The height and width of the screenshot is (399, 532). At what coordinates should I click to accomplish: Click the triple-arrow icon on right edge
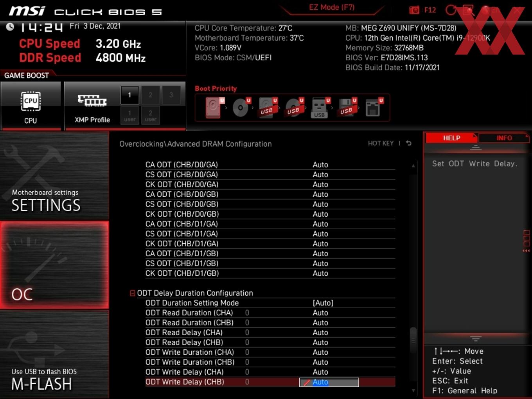(526, 251)
